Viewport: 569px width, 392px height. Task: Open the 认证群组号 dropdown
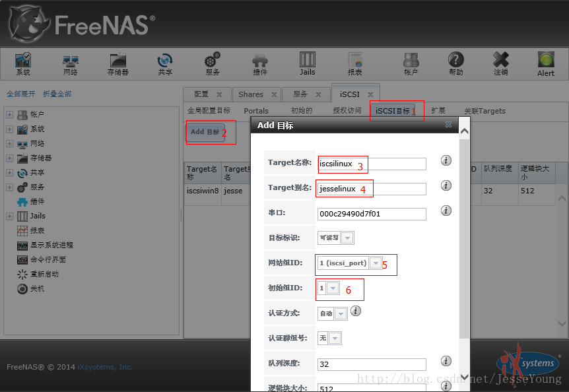(335, 339)
